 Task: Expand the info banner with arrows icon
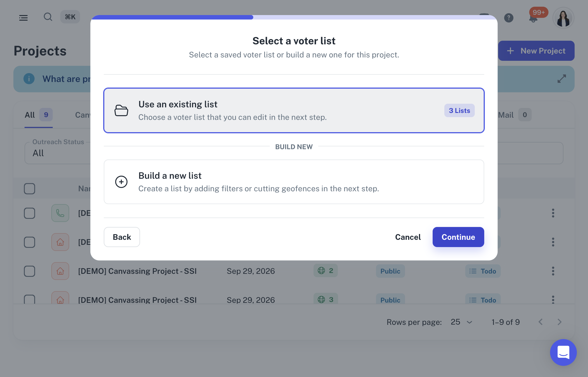562,79
